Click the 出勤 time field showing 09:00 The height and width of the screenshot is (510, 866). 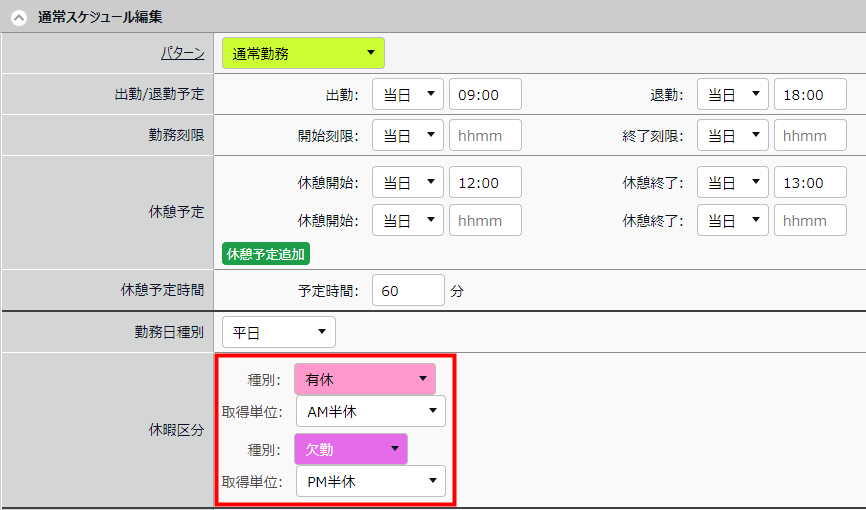pyautogui.click(x=485, y=94)
